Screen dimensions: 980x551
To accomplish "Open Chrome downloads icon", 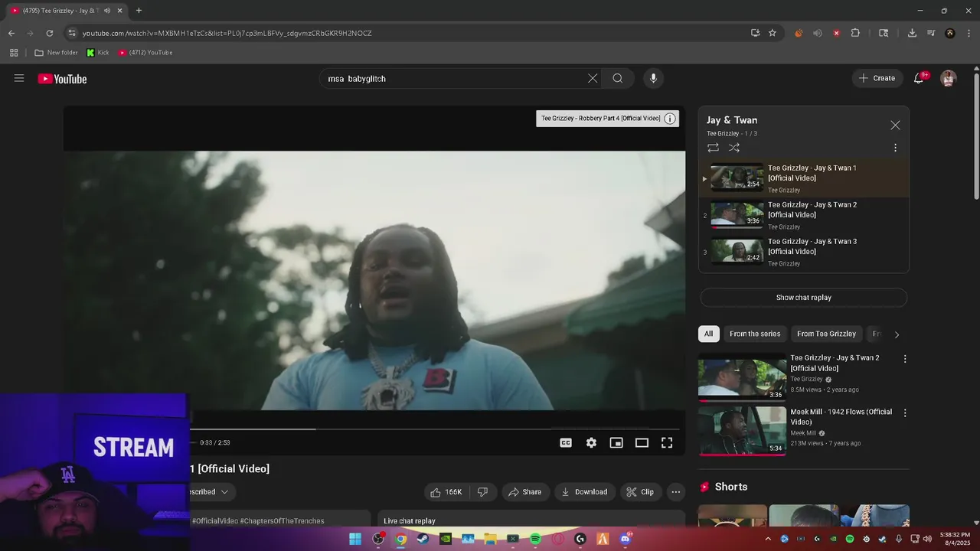I will 912,33.
